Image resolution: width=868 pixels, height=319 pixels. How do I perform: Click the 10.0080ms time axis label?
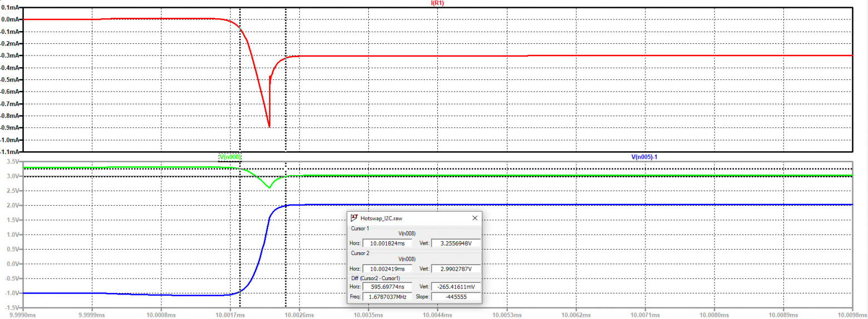pyautogui.click(x=714, y=314)
